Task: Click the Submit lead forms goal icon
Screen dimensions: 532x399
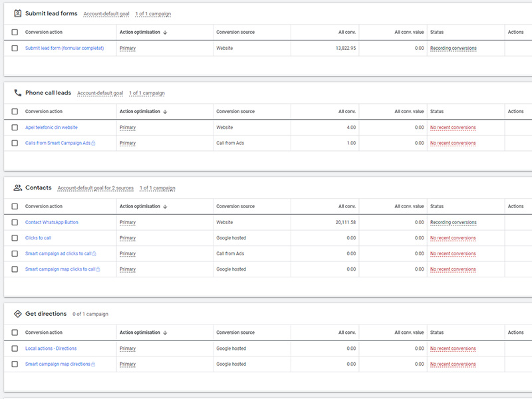Action: 18,13
